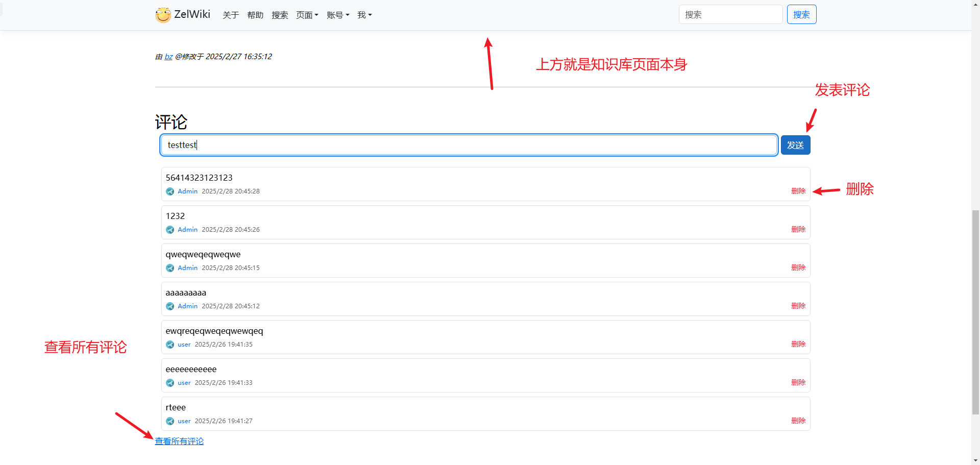Viewport: 980px width, 465px height.
Task: Go to 帮助 in the navbar
Action: 255,15
